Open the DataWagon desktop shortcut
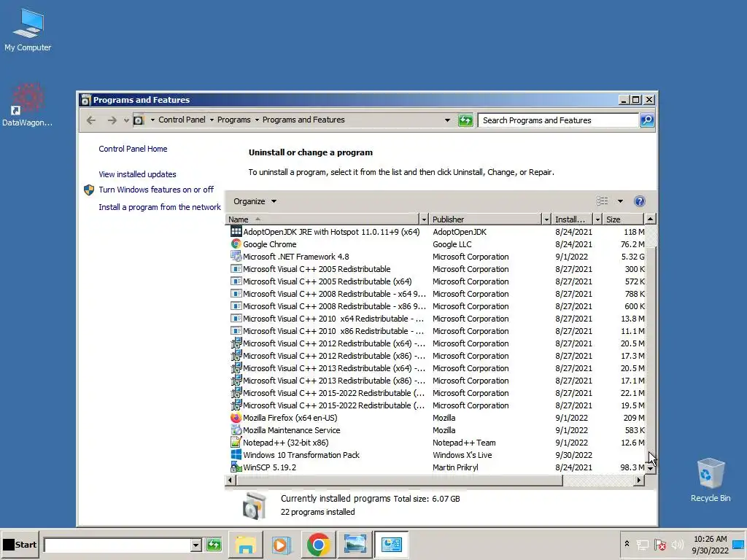This screenshot has height=560, width=747. 27,105
